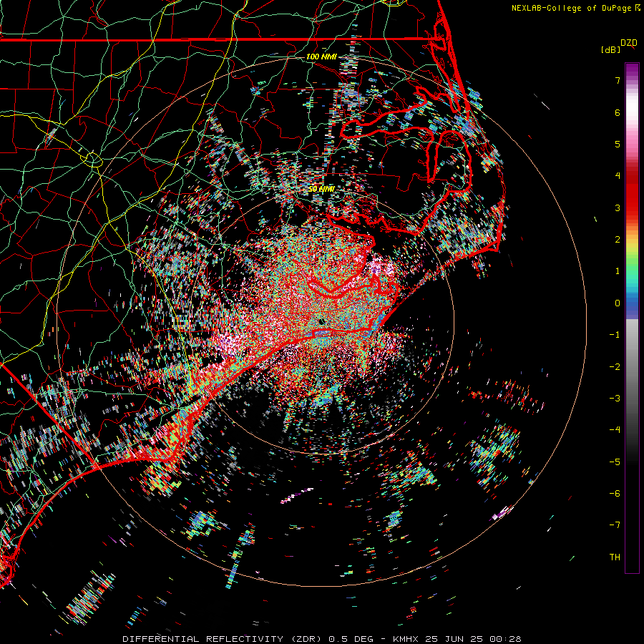The height and width of the screenshot is (644, 644).
Task: Click the TH threshold label
Action: pos(615,557)
